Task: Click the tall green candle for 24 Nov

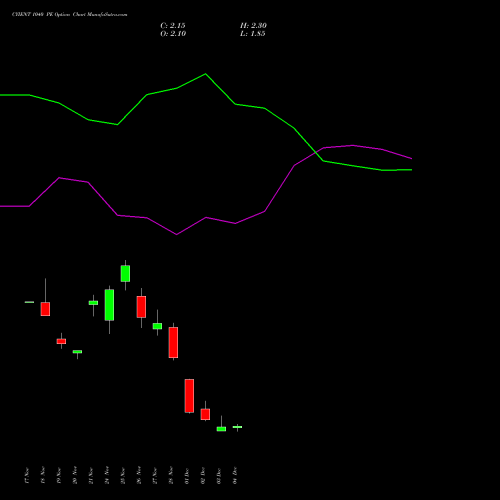Action: tap(109, 305)
